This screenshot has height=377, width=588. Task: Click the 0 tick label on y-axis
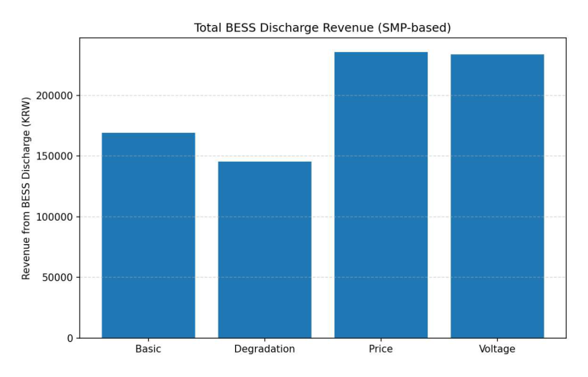point(69,338)
